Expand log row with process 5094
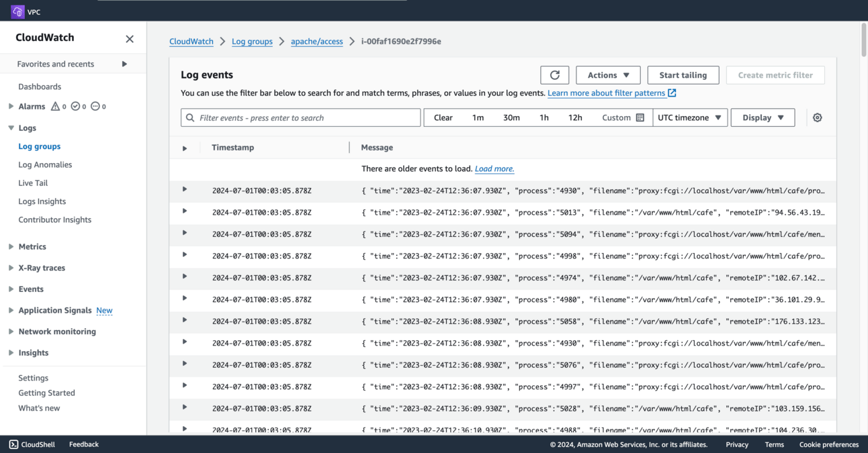Viewport: 868px width, 453px height. point(185,233)
